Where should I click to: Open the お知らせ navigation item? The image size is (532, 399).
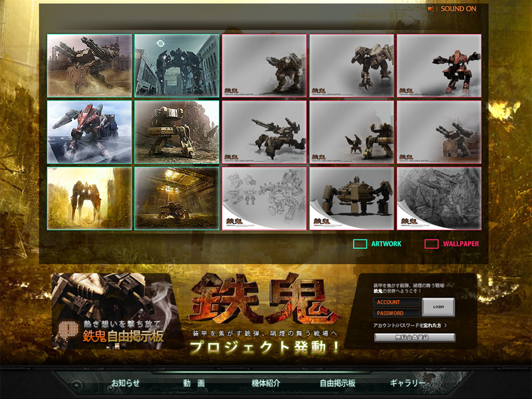click(126, 383)
